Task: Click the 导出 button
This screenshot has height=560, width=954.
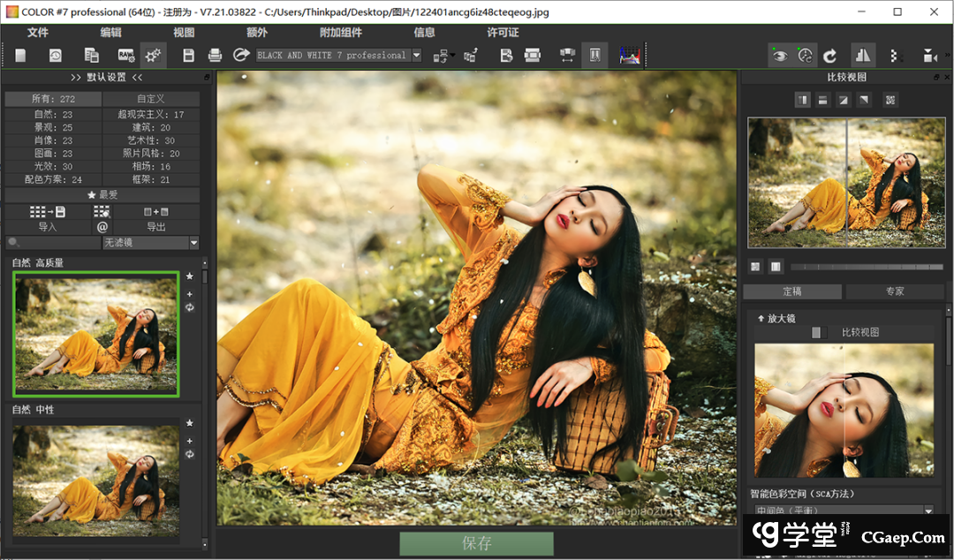Action: (156, 227)
